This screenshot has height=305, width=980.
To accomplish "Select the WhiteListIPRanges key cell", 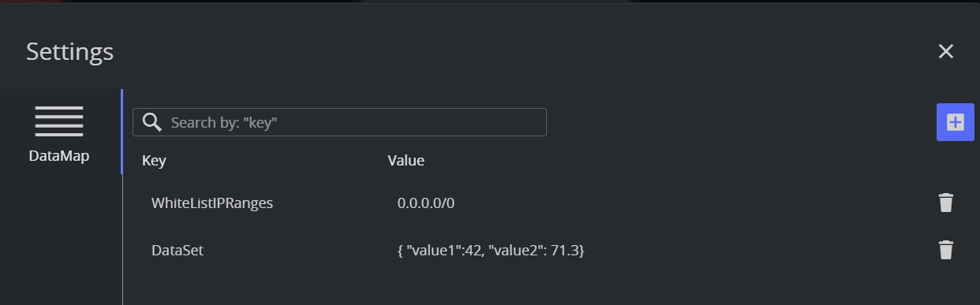I will pyautogui.click(x=212, y=203).
